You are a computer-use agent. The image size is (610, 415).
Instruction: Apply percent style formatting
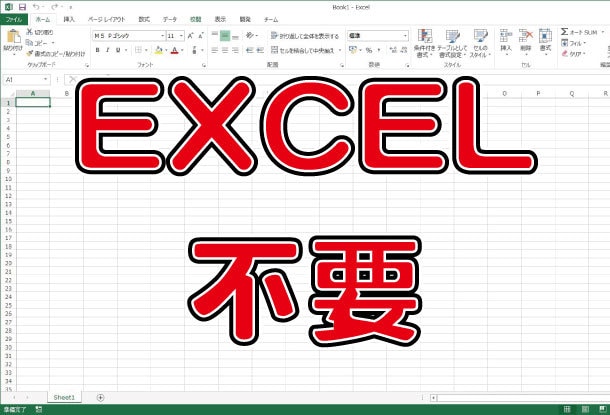pos(368,50)
